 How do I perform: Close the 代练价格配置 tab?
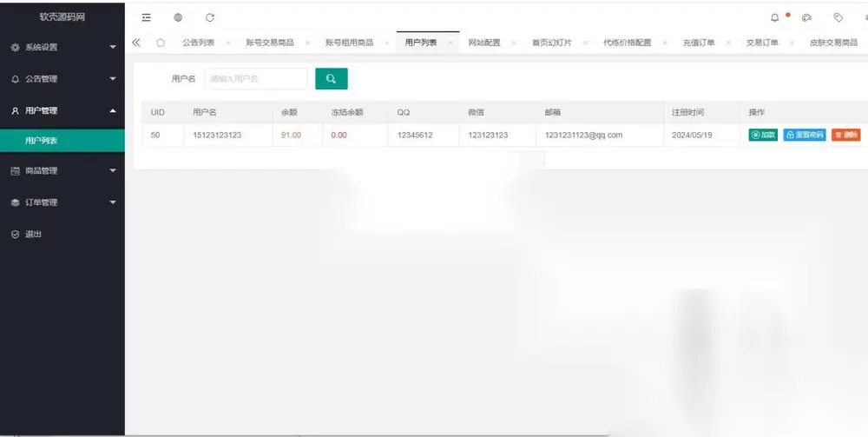pyautogui.click(x=664, y=43)
